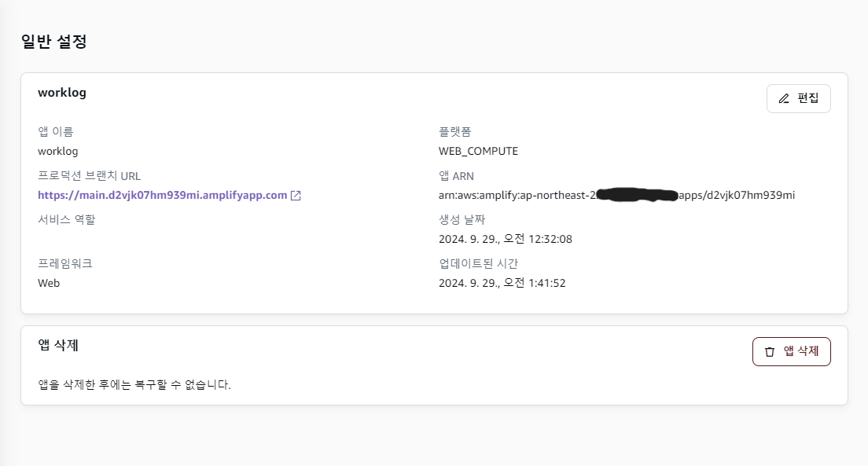Click the external link icon beside the URL
The height and width of the screenshot is (466, 868).
click(296, 196)
